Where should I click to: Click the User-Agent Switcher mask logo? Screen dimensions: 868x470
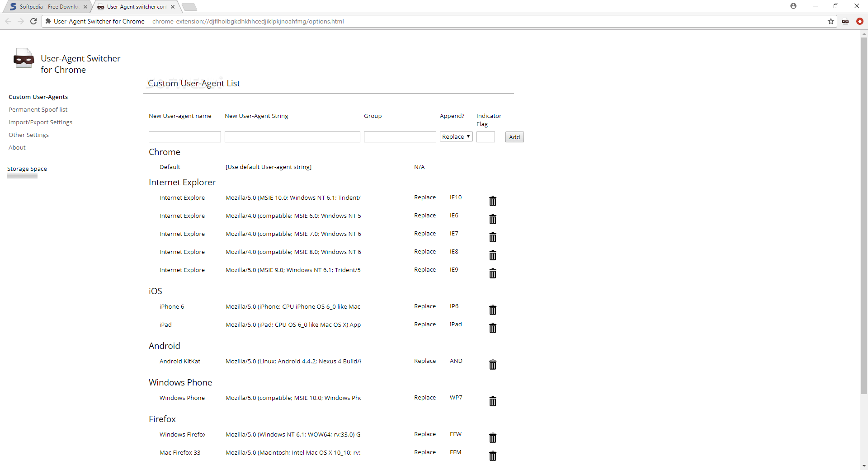pyautogui.click(x=24, y=58)
